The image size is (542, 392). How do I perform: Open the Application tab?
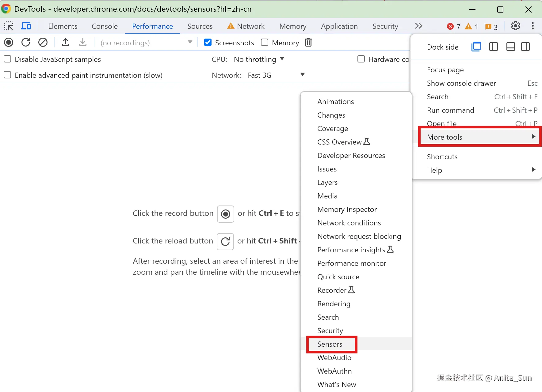(339, 26)
